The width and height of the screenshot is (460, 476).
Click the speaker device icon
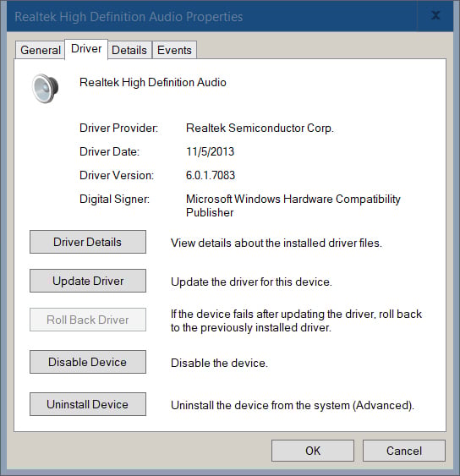tap(46, 88)
